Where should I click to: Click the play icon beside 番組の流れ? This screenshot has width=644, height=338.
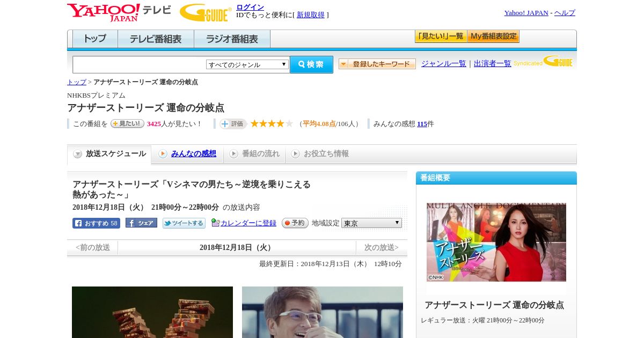pyautogui.click(x=233, y=154)
